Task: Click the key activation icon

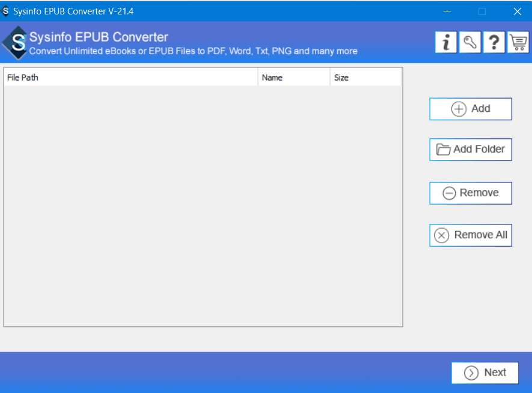Action: 470,42
